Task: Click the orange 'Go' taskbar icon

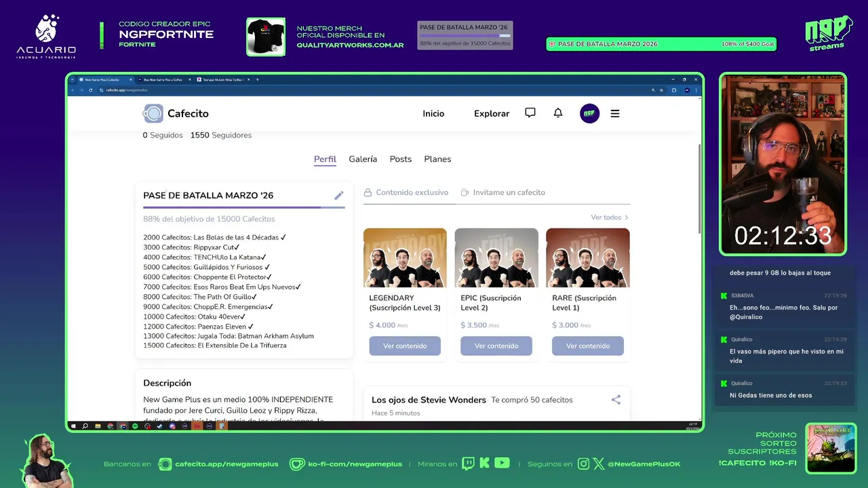Action: 197,426
